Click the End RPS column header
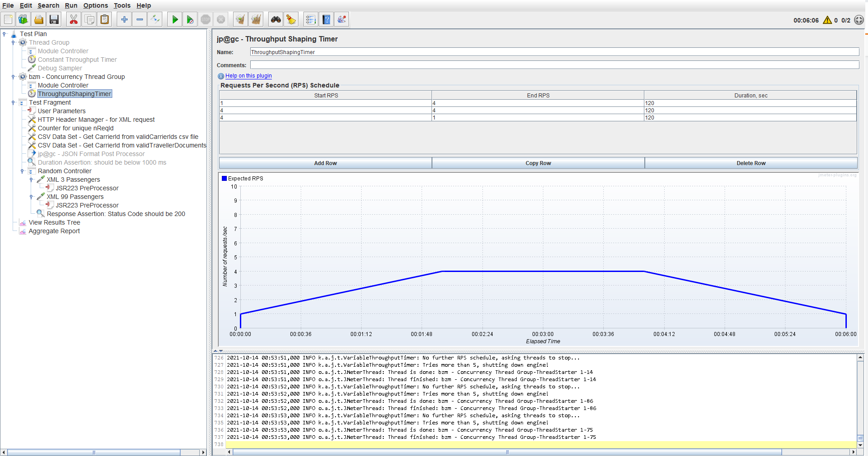868x456 pixels. click(x=538, y=95)
